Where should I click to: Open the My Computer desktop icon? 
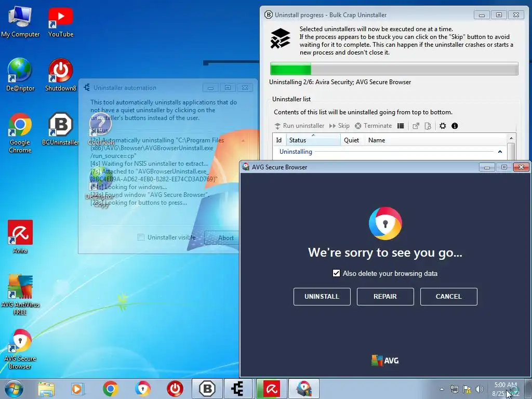click(20, 22)
